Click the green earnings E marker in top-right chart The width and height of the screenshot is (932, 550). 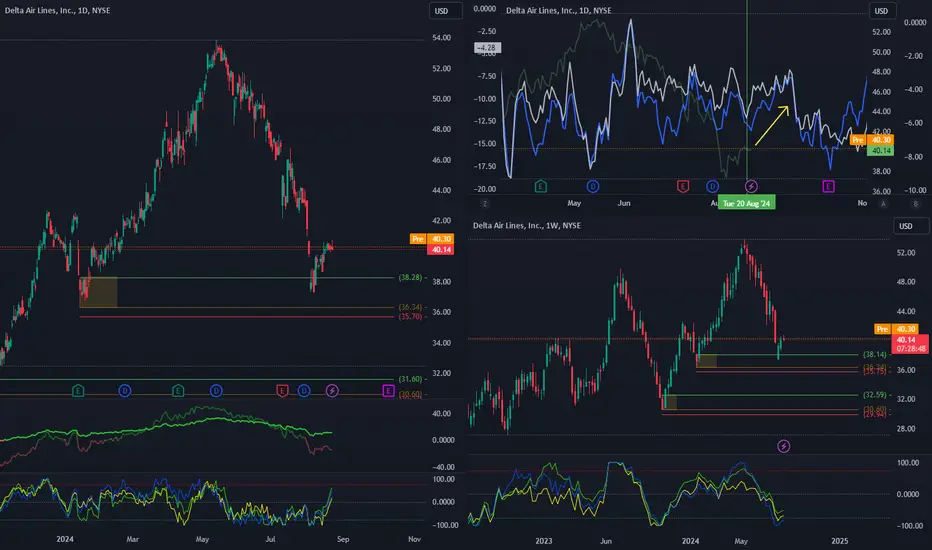click(540, 187)
